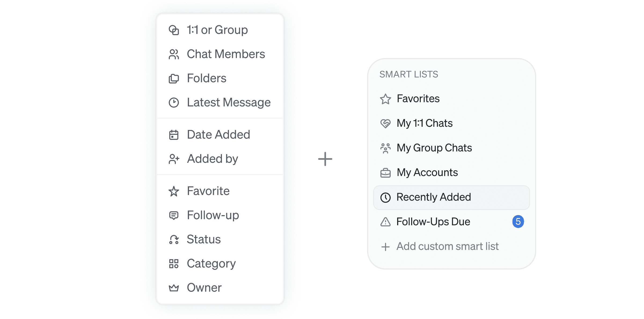Choose Status from the filter menu

click(x=204, y=240)
